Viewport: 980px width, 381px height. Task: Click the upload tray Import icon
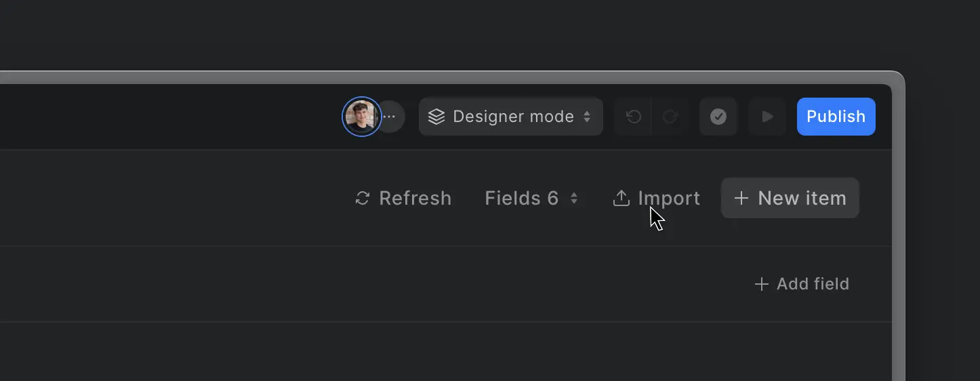click(x=621, y=198)
